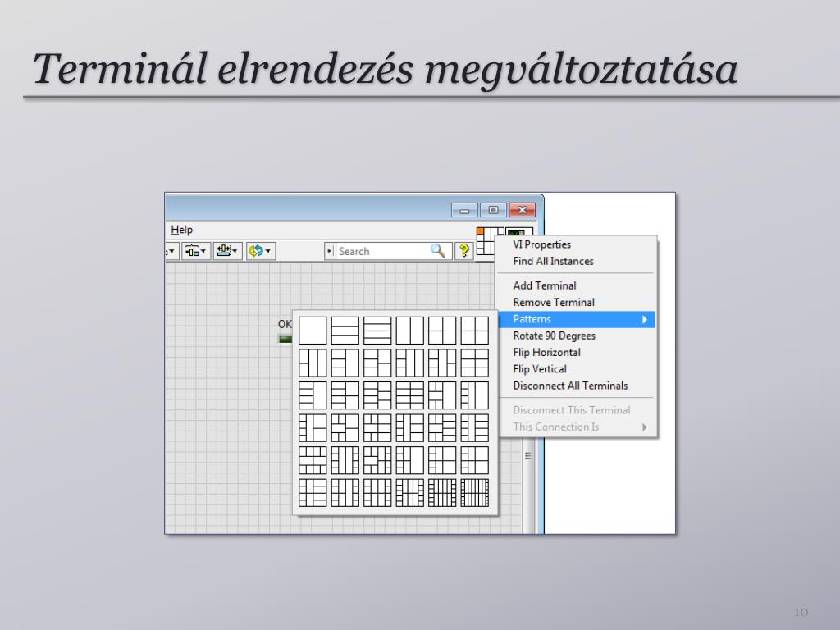Click the magnifier icon in Search box
This screenshot has height=630, width=840.
(x=438, y=251)
